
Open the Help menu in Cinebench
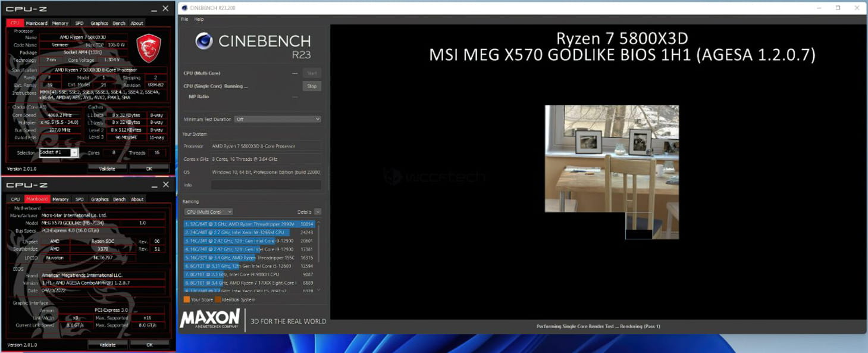199,19
